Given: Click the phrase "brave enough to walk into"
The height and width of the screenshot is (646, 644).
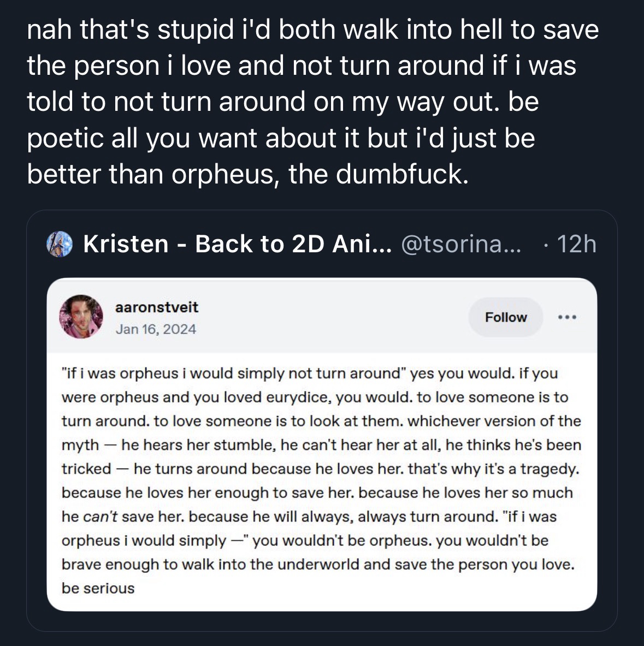Looking at the screenshot, I should 155,564.
